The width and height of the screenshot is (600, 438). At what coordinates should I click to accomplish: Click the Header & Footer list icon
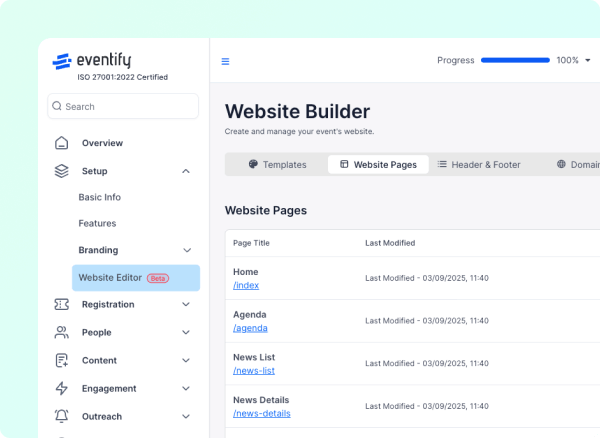pyautogui.click(x=442, y=164)
